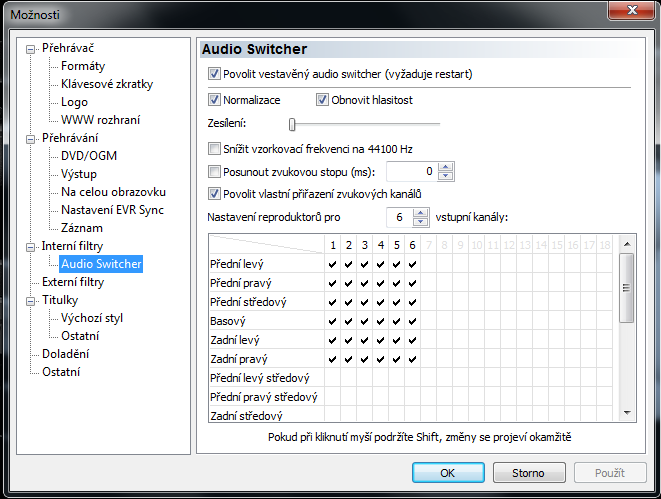Select the Interní filtry tree label

(72, 246)
